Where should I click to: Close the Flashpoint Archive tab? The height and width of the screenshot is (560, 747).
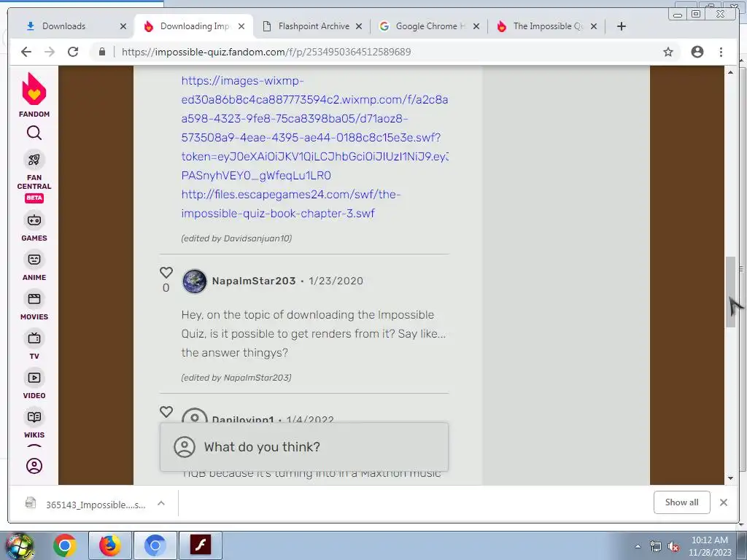tap(359, 26)
